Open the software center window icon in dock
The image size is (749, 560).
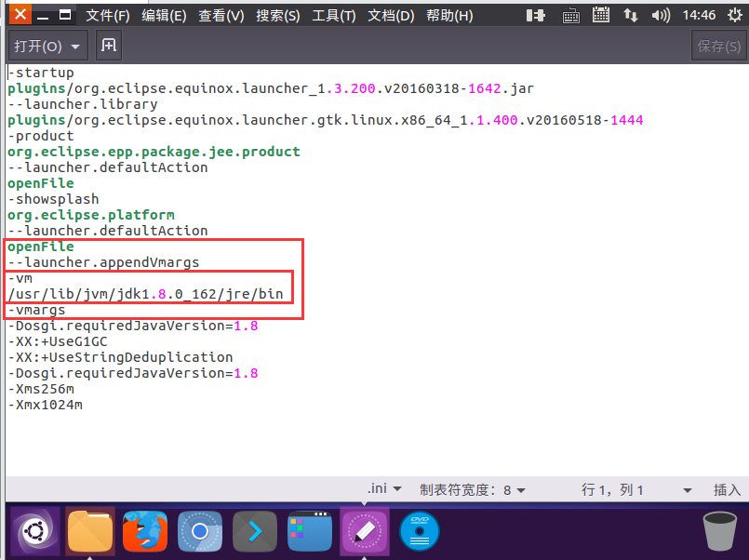click(x=310, y=531)
